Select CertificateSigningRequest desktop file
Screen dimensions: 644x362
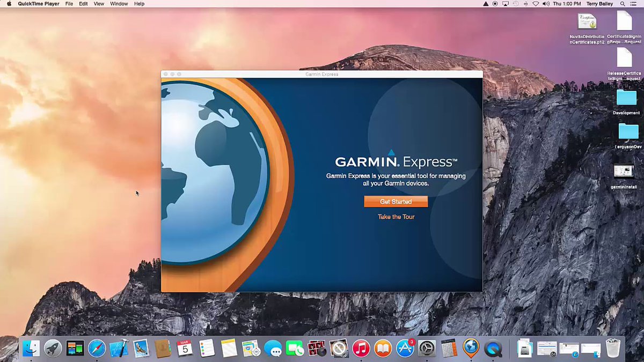coord(624,28)
